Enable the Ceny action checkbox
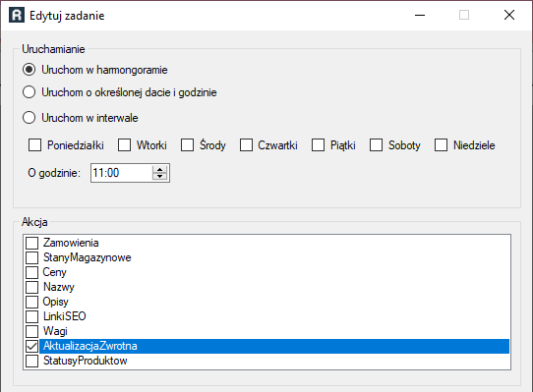Image resolution: width=533 pixels, height=392 pixels. point(31,272)
